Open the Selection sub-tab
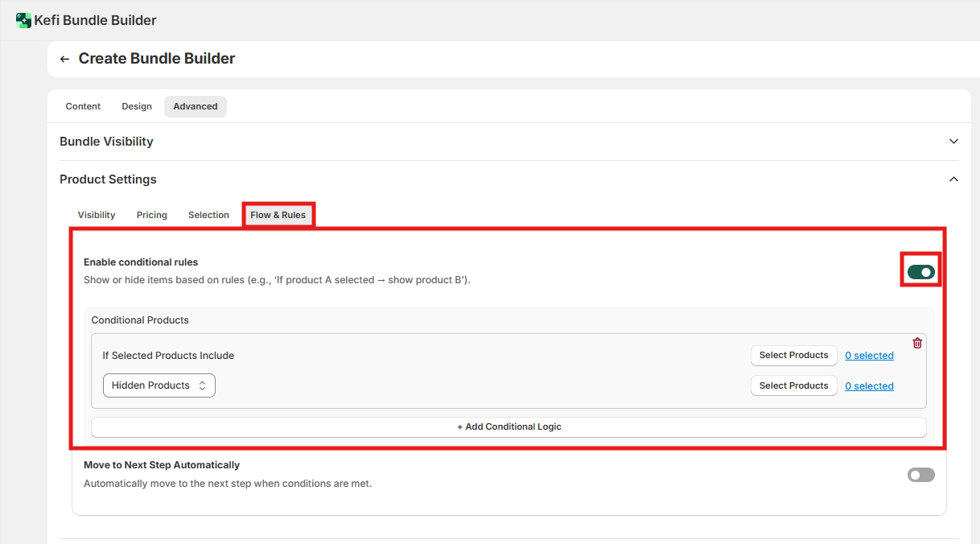Image resolution: width=980 pixels, height=544 pixels. 208,215
